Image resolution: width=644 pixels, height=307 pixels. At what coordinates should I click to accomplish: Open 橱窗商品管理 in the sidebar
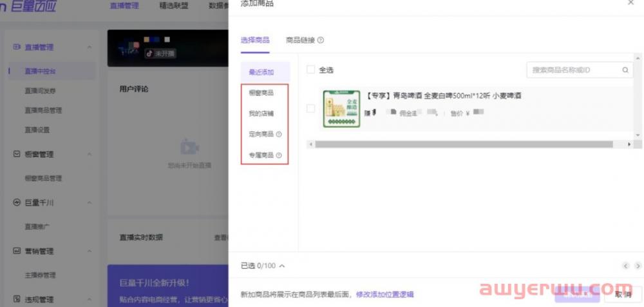click(43, 178)
